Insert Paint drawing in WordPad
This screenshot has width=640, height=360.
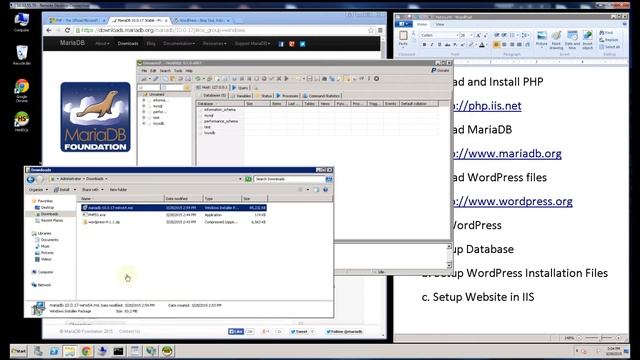[556, 40]
